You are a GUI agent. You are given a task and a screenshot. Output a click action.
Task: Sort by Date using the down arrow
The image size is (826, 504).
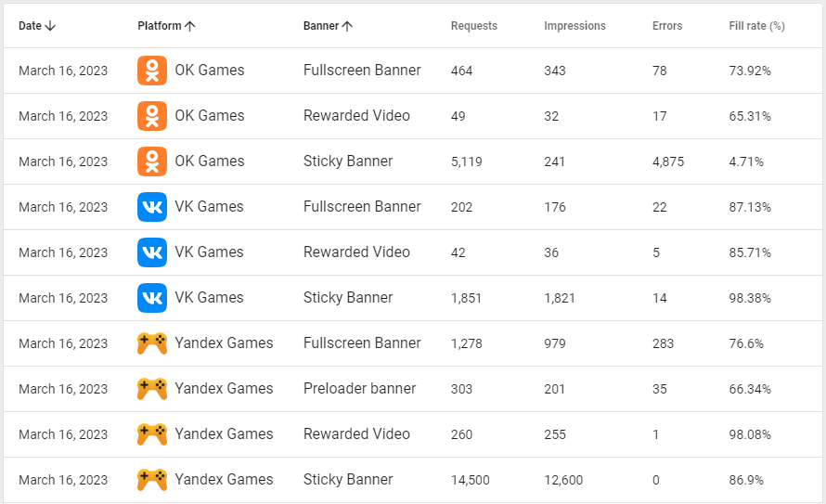pos(50,26)
